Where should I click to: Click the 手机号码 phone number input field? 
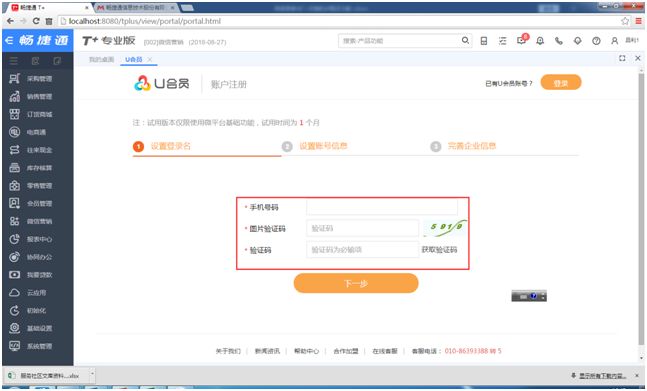[x=382, y=207]
